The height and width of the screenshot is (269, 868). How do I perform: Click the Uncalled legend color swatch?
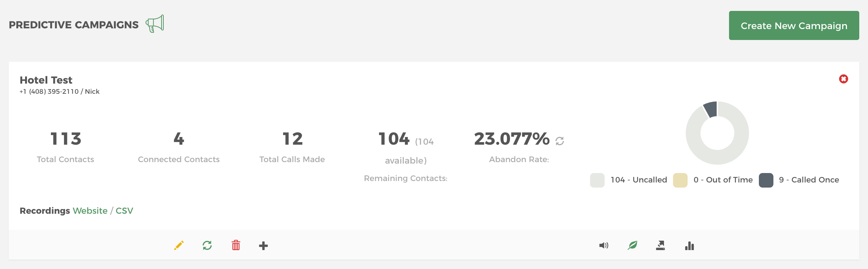pos(597,180)
